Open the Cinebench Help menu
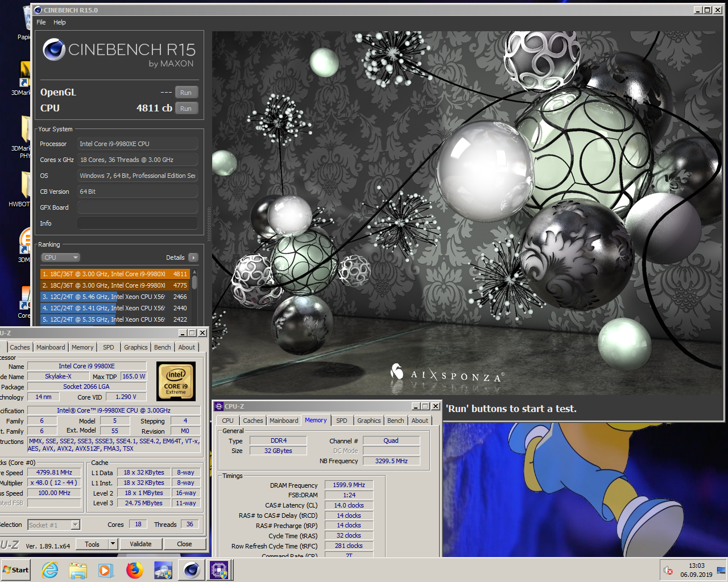728x582 pixels. 60,22
